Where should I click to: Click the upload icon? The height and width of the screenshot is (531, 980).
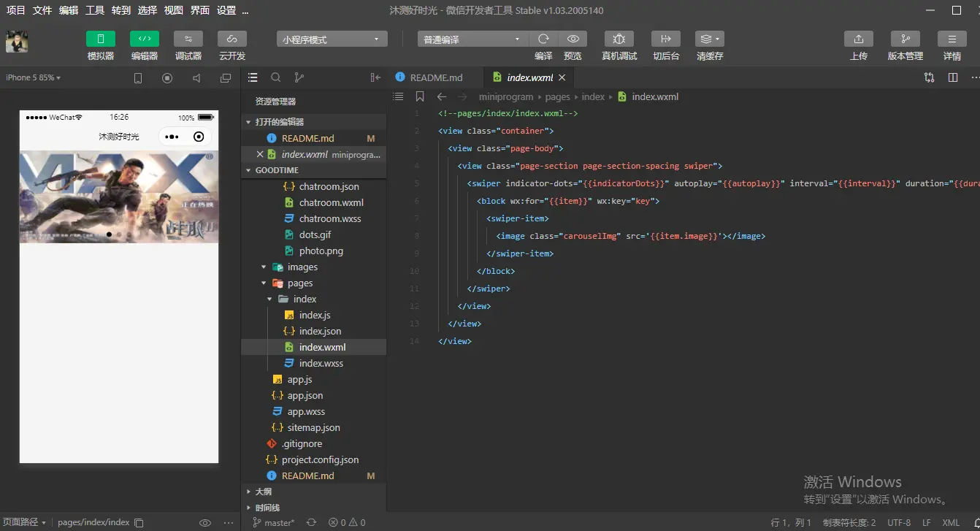click(x=859, y=39)
